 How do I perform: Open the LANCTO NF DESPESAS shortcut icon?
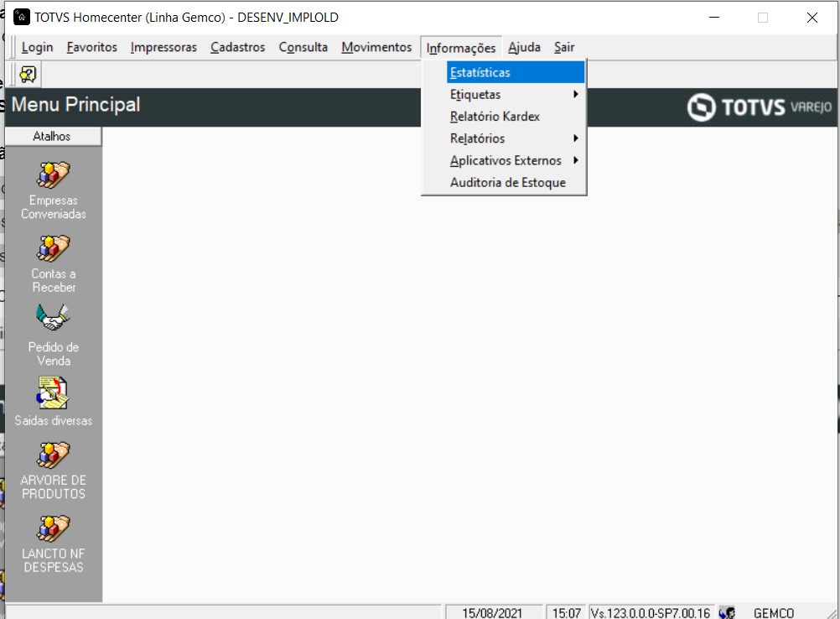[x=53, y=528]
